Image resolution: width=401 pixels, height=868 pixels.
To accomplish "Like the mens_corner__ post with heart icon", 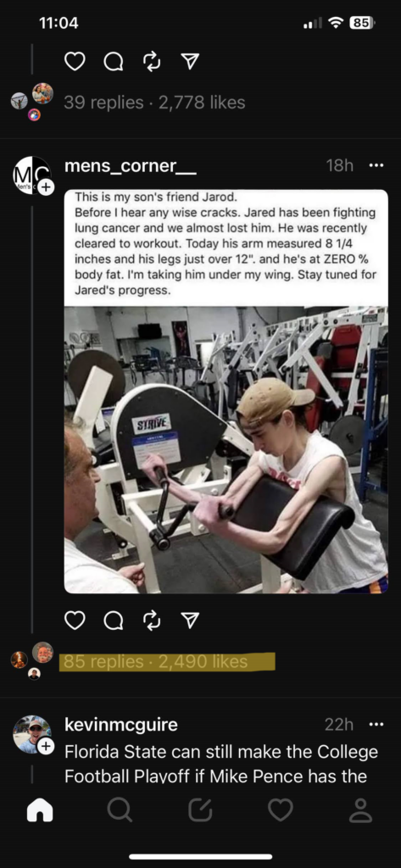I will pyautogui.click(x=75, y=620).
